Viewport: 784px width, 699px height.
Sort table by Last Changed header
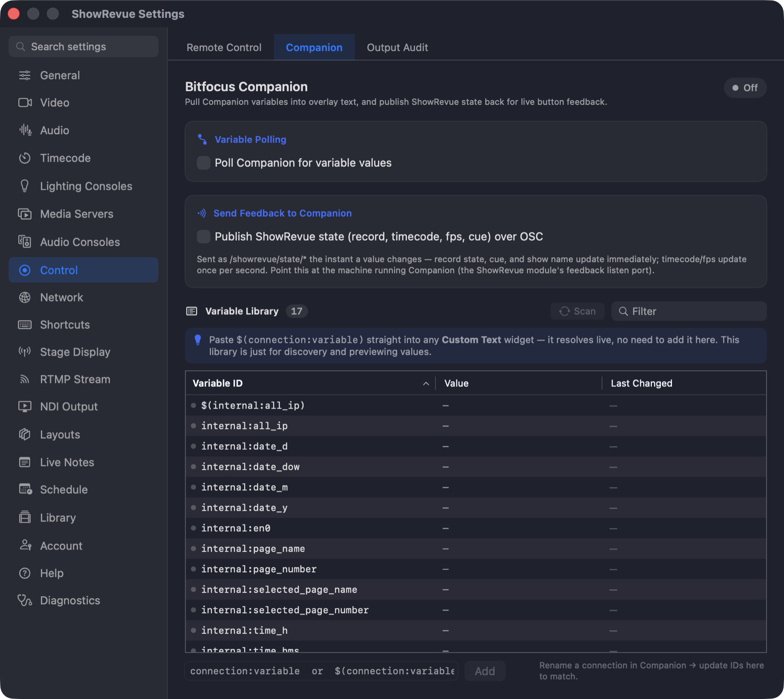(x=642, y=383)
